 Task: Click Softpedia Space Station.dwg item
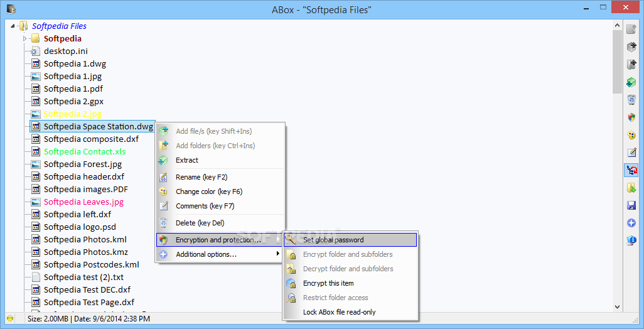pyautogui.click(x=99, y=126)
